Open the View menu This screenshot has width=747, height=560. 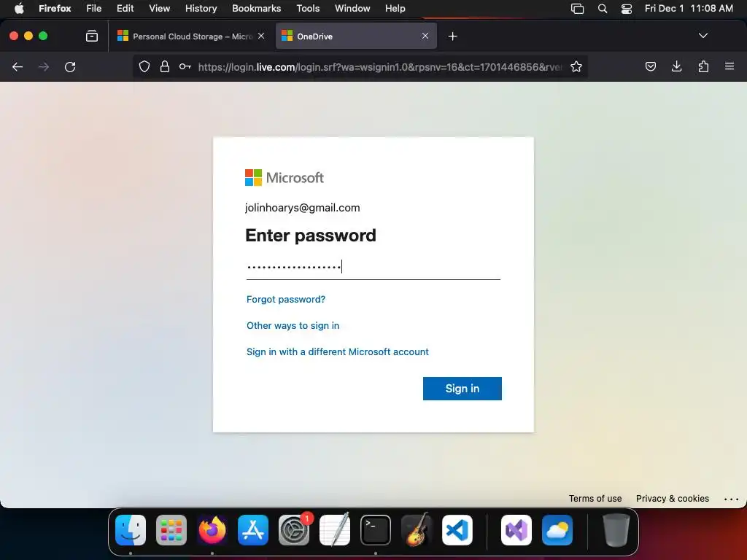[x=159, y=9]
